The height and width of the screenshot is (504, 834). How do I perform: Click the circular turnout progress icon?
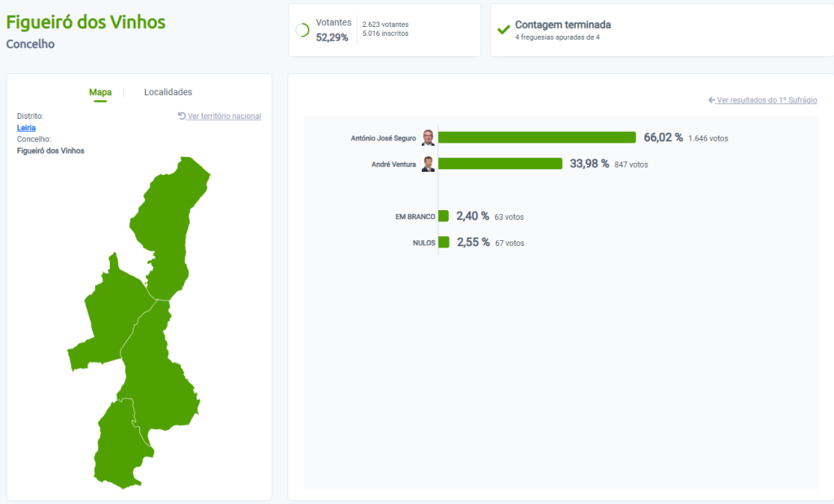pos(302,30)
